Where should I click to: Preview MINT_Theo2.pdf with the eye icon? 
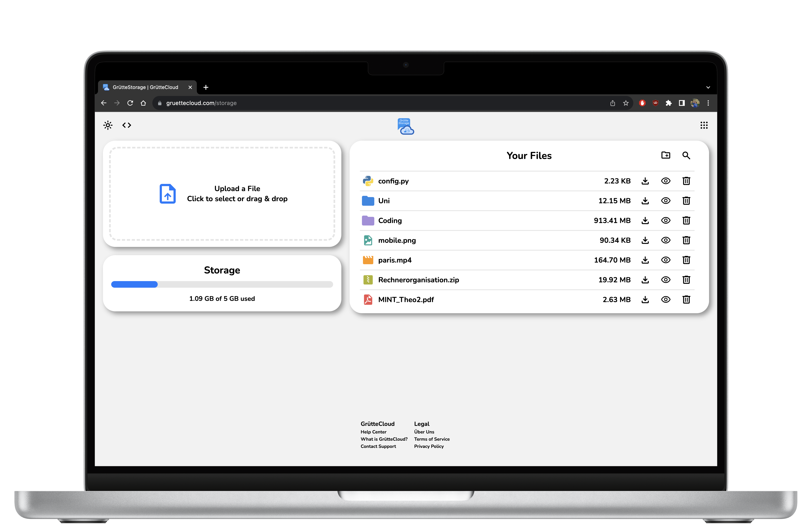coord(666,300)
